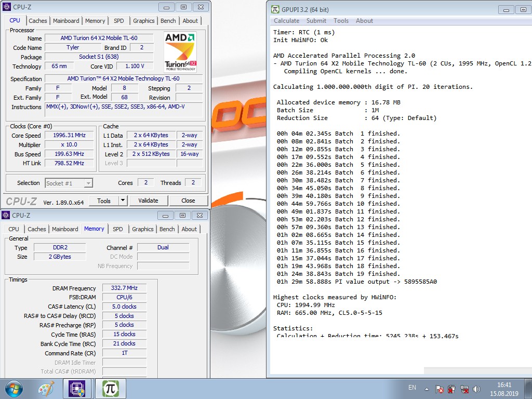Click the Technology value 65 nm

(x=59, y=66)
